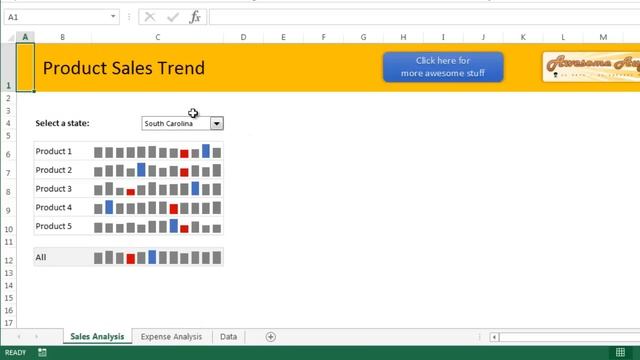Screen dimensions: 640x360
Task: Click the formula bar input field
Action: tap(424, 17)
